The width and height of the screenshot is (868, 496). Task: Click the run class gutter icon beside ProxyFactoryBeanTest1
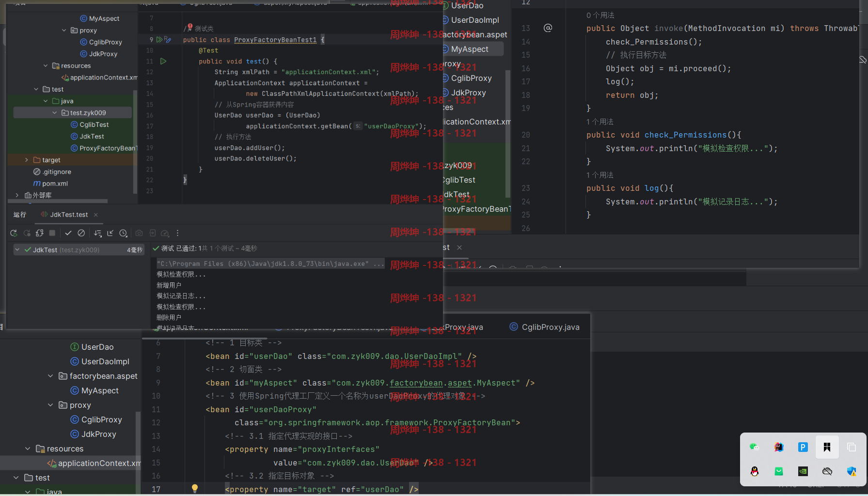click(159, 40)
